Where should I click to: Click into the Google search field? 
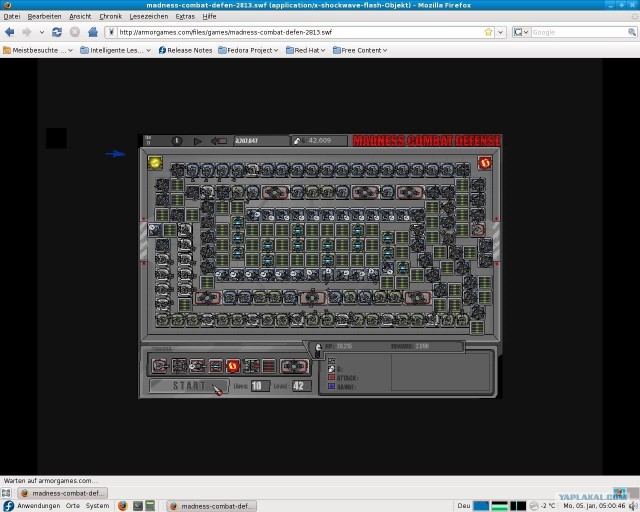[x=579, y=32]
